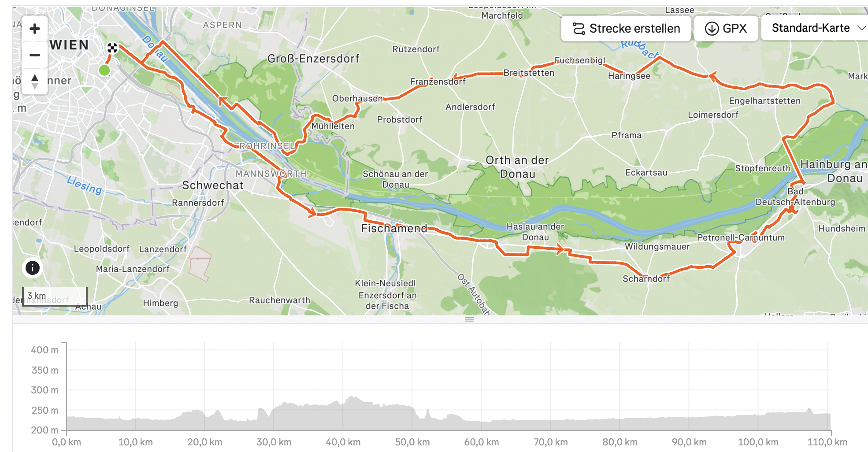Open the Standard-Karte map style dropdown
This screenshot has width=868, height=452.
pos(815,28)
